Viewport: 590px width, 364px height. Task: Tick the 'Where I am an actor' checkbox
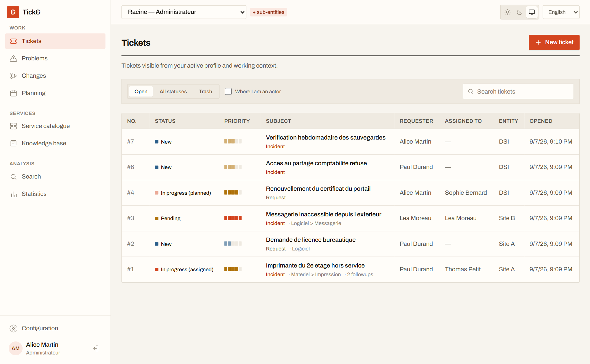coord(228,92)
